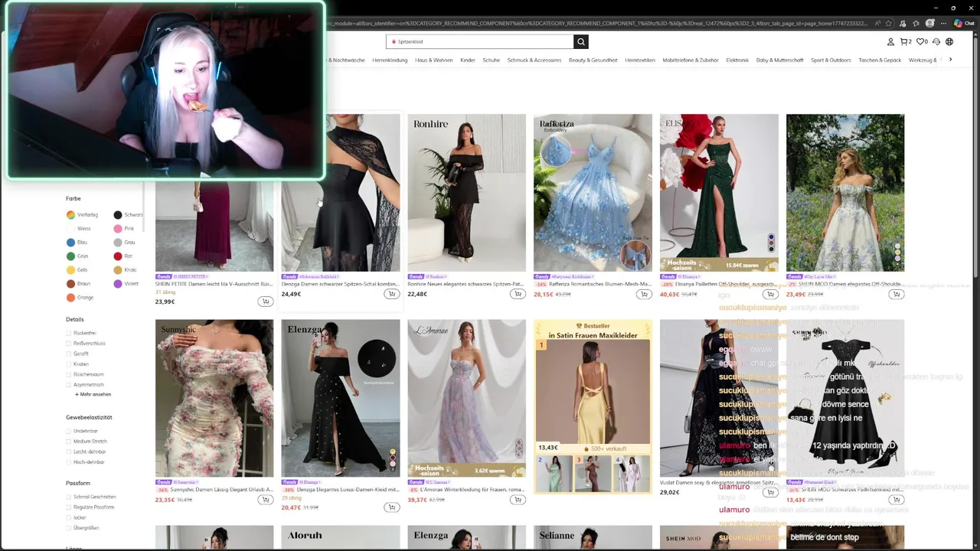Viewport: 980px width, 551px height.
Task: Open the shopping cart icon
Action: tap(905, 42)
